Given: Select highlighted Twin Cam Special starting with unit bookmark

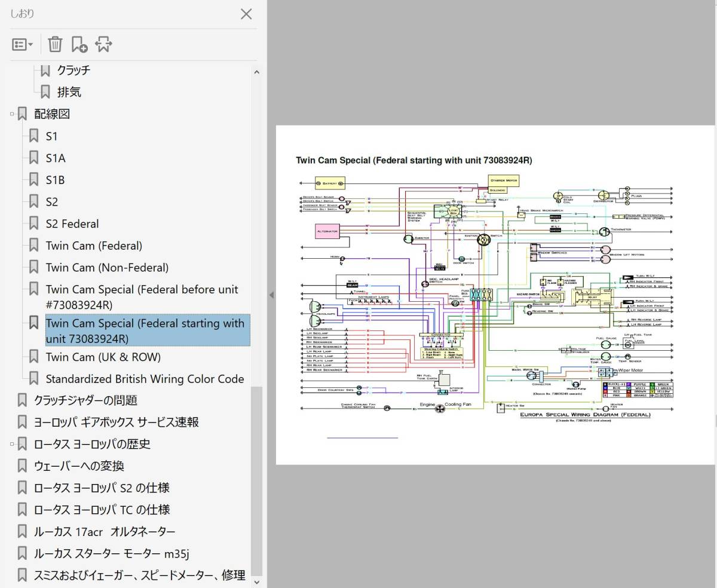Looking at the screenshot, I should coord(148,330).
